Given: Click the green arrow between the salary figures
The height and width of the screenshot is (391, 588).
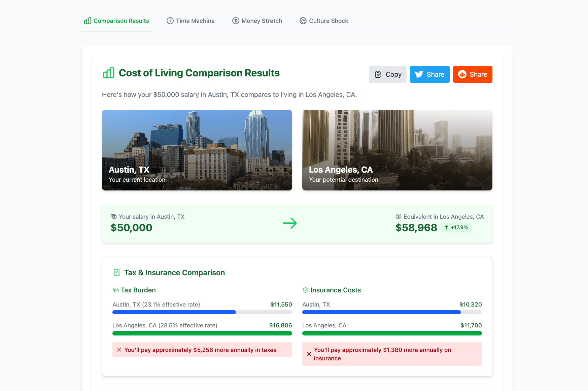Looking at the screenshot, I should [x=290, y=223].
